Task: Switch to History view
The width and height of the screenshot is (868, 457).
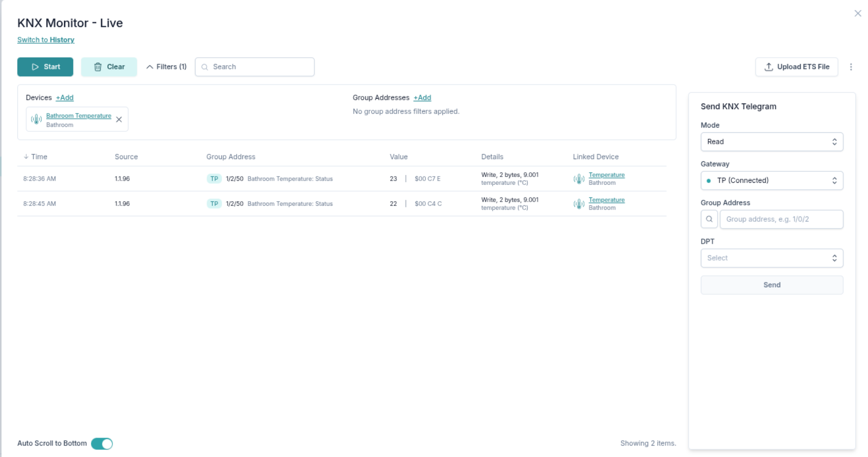Action: (46, 40)
